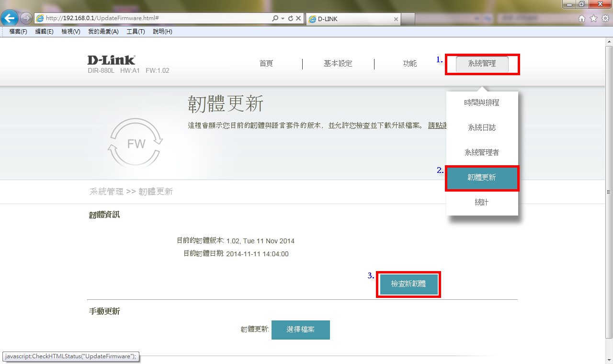Click the 檢查新韌體 button
613x364 pixels.
[x=408, y=284]
